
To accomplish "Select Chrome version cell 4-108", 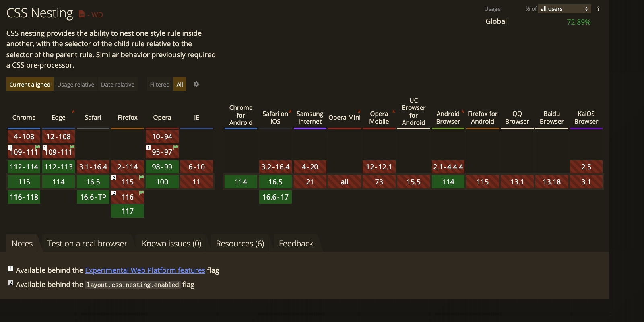I will click(24, 137).
